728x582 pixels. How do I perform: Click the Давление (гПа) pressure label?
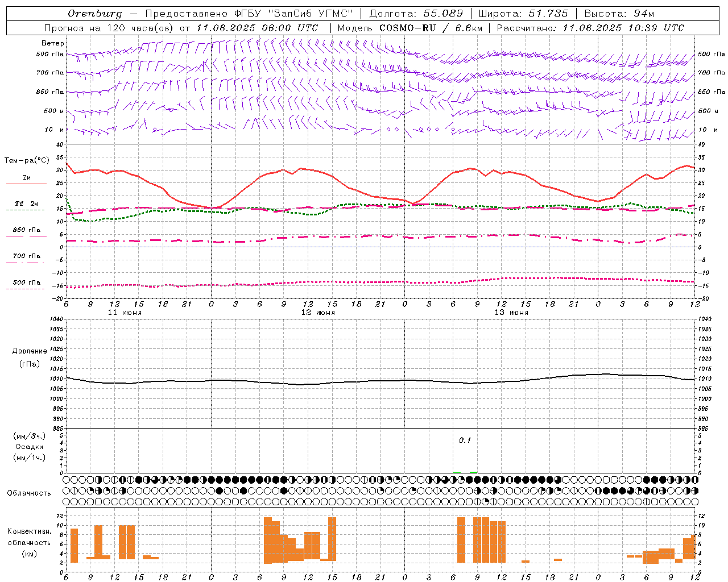click(x=30, y=357)
